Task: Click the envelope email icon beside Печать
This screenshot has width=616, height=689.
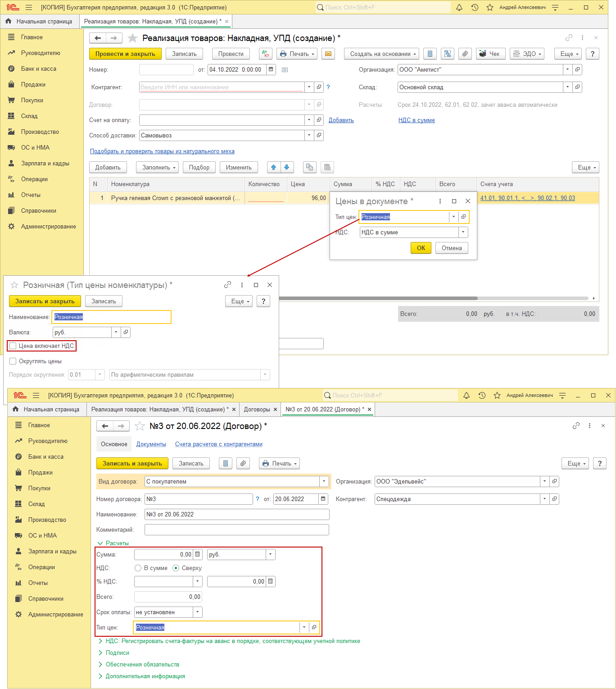Action: point(328,54)
